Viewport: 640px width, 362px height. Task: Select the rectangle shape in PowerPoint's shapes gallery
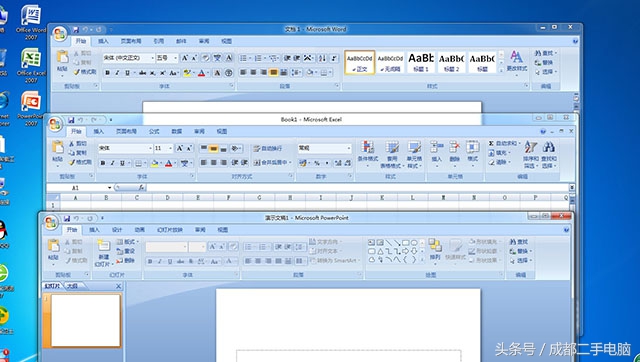(x=405, y=242)
